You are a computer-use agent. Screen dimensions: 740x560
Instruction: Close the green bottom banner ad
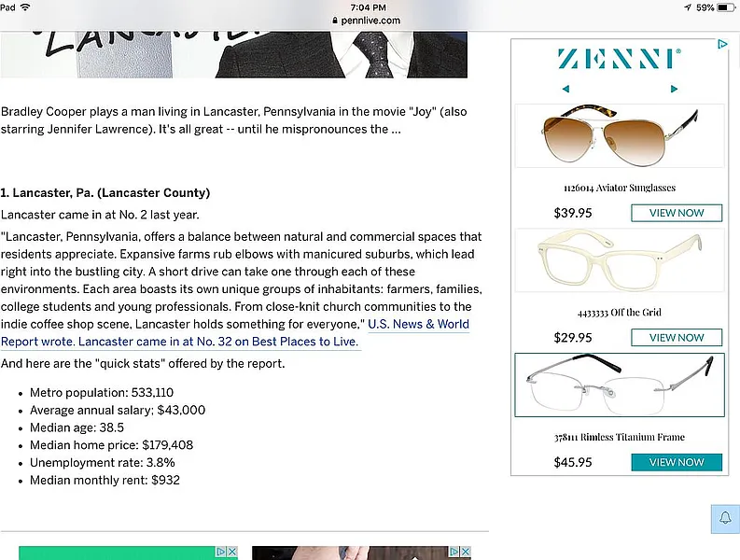point(232,553)
